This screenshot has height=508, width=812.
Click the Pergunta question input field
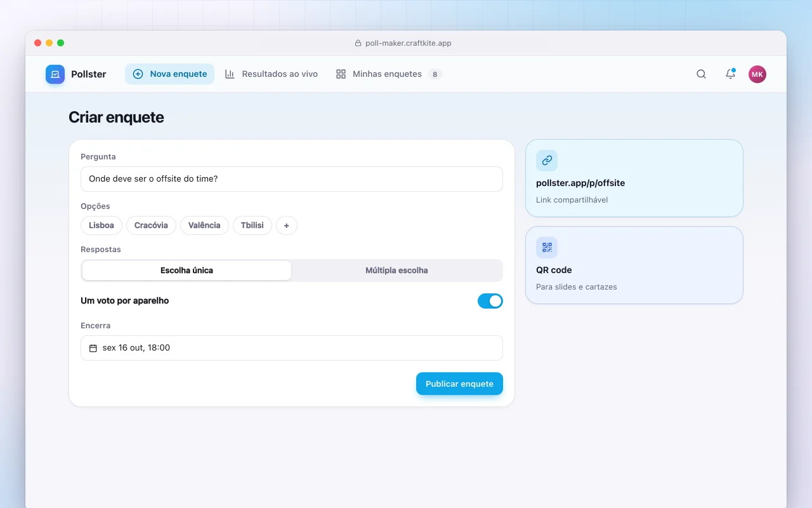[x=292, y=179]
